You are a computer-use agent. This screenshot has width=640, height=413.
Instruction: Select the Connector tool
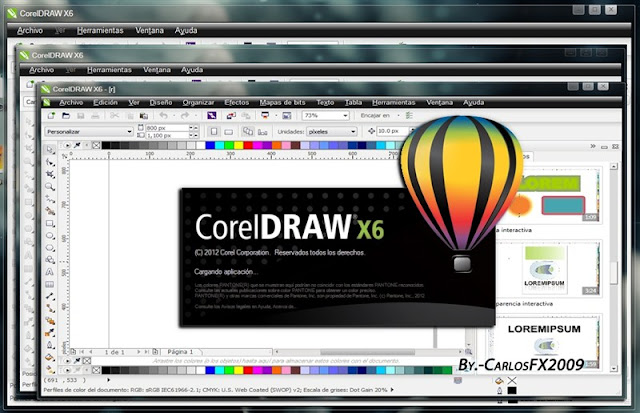(50, 309)
